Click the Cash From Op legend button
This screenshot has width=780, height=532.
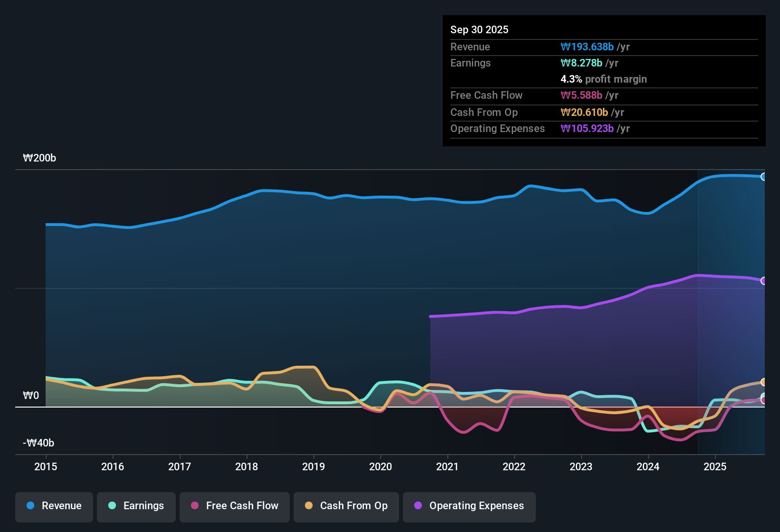coord(346,506)
